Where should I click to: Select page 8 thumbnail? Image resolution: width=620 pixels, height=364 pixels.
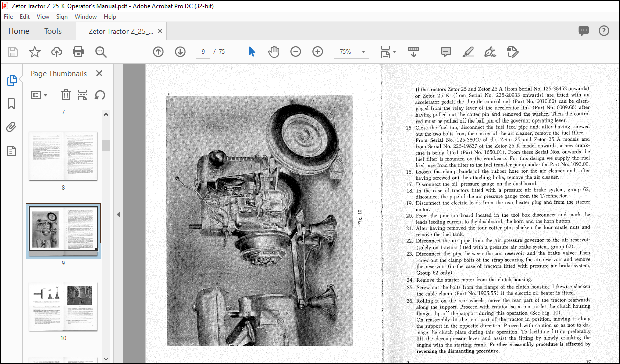(x=63, y=156)
